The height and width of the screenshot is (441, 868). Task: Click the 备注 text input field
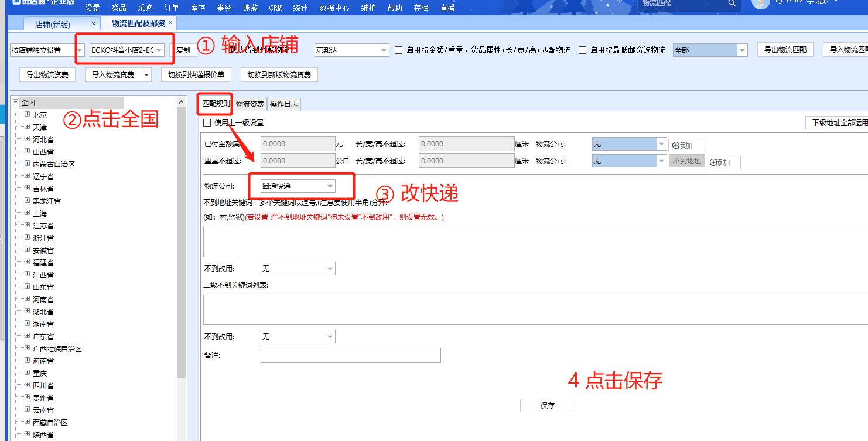tap(350, 355)
